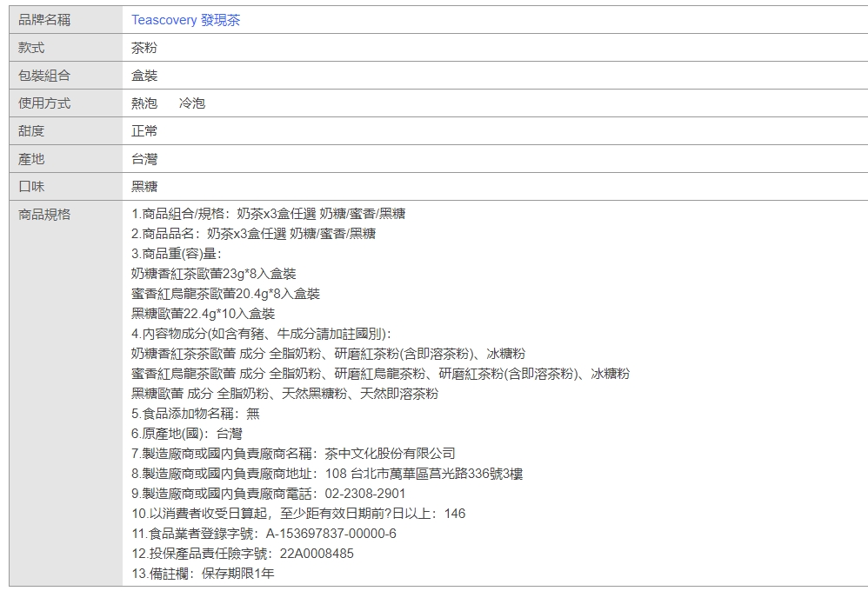868x591 pixels.
Task: Select the 正常 sweetness value
Action: point(144,131)
